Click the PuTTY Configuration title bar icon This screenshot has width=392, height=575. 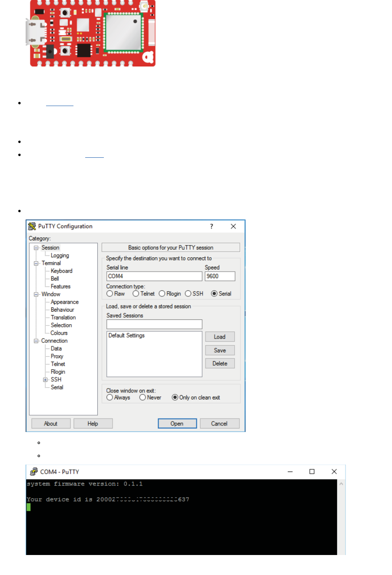click(32, 226)
